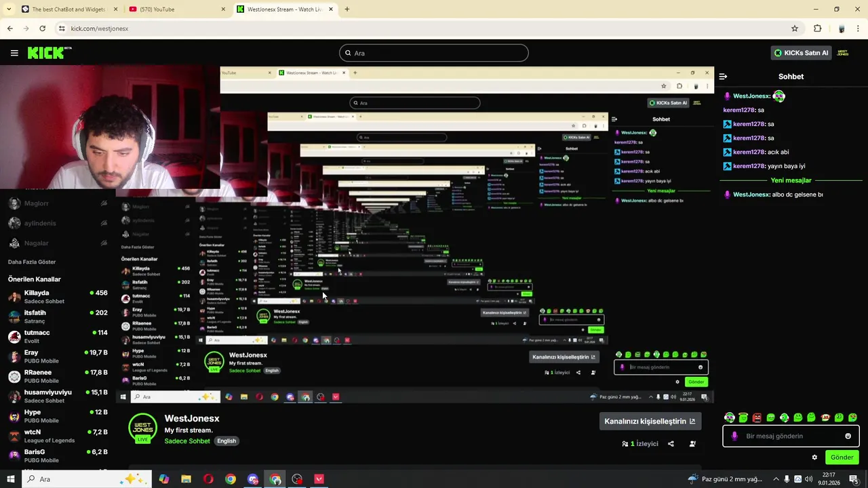Click the user management icon beside share

692,444
